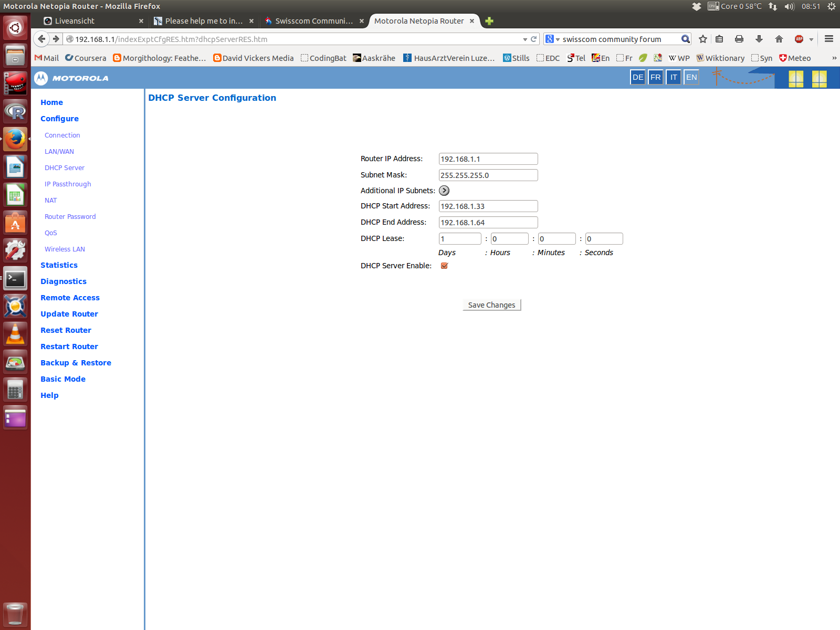Switch to Swisscom Community tab

click(x=313, y=21)
